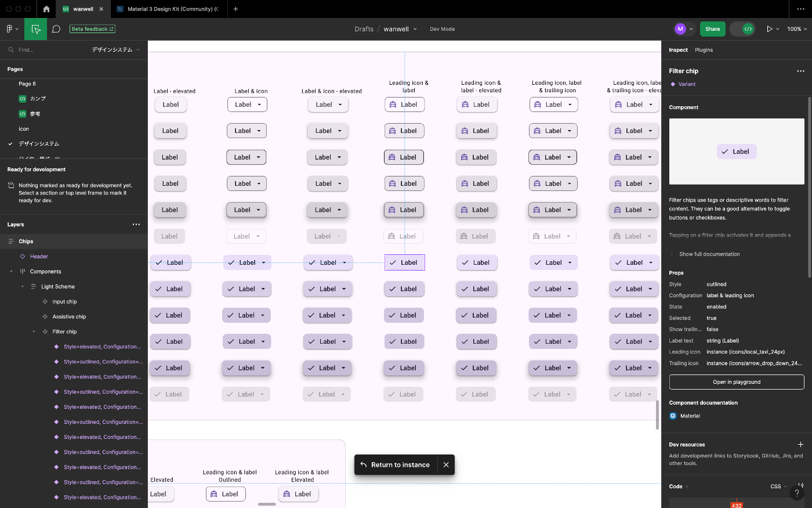Open the Figma main menu icon

pyautogui.click(x=9, y=29)
